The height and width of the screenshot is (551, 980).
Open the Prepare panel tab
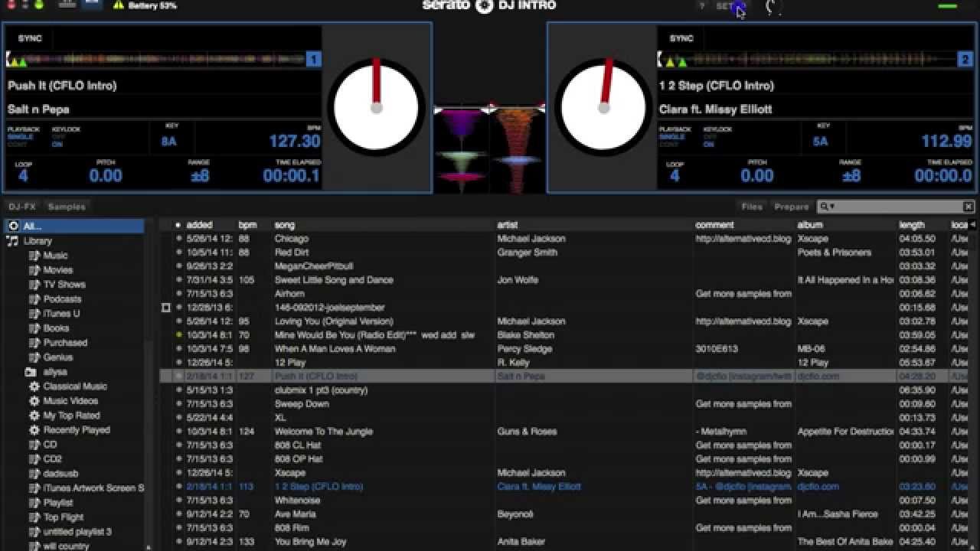click(792, 207)
